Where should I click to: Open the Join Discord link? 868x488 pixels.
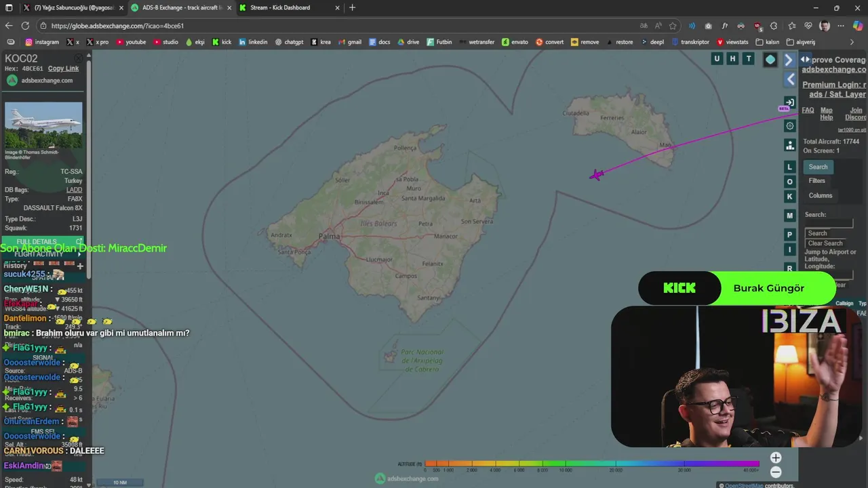[855, 114]
